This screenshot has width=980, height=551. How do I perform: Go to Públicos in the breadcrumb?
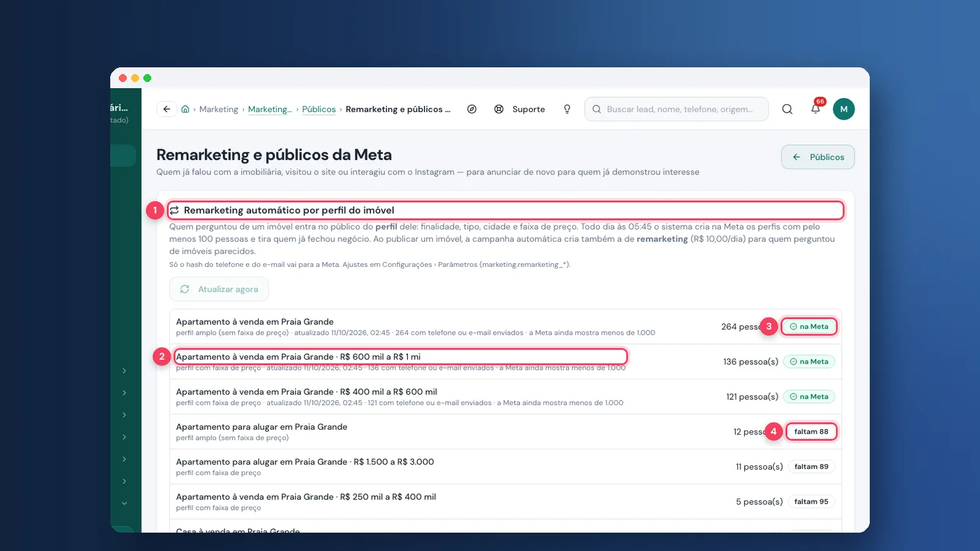(x=319, y=109)
